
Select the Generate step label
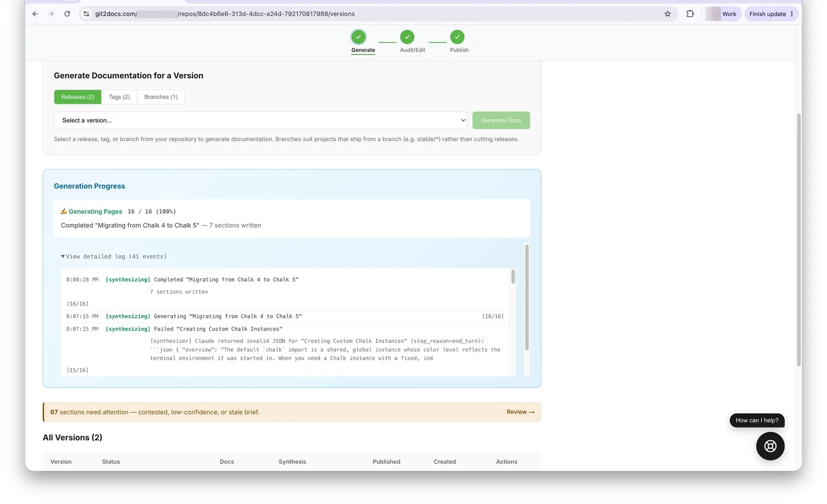363,50
